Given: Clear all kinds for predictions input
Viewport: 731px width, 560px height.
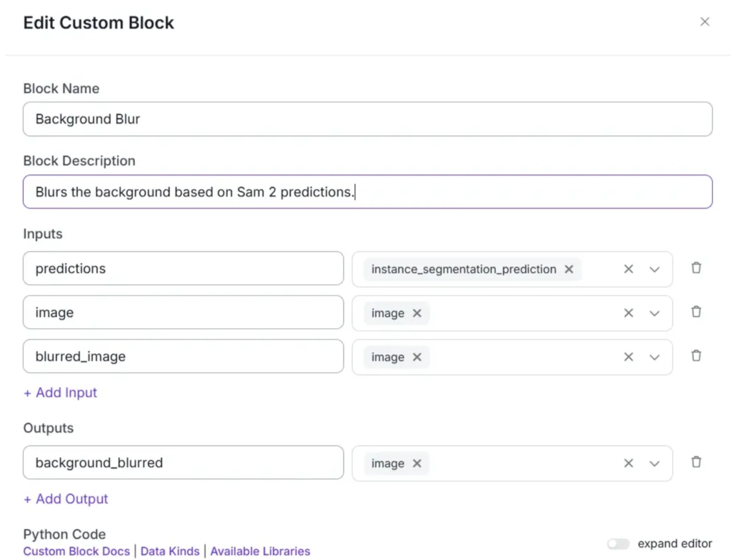Looking at the screenshot, I should 629,269.
